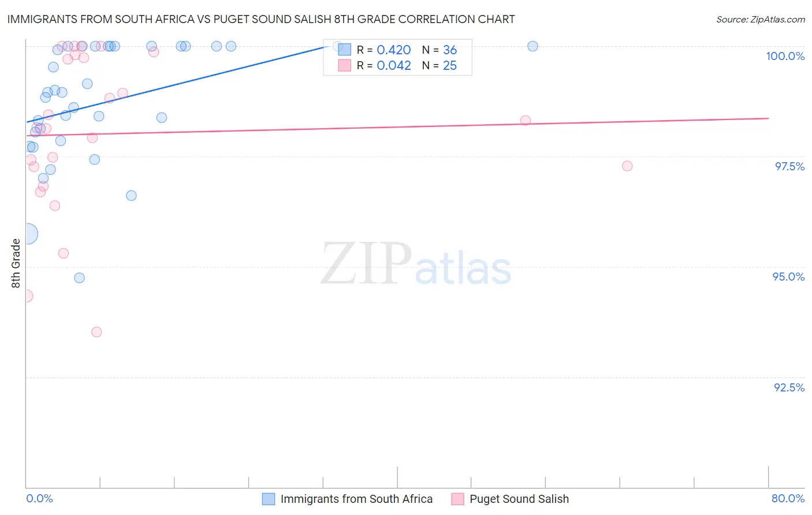Click the pink regression trend line

[397, 126]
